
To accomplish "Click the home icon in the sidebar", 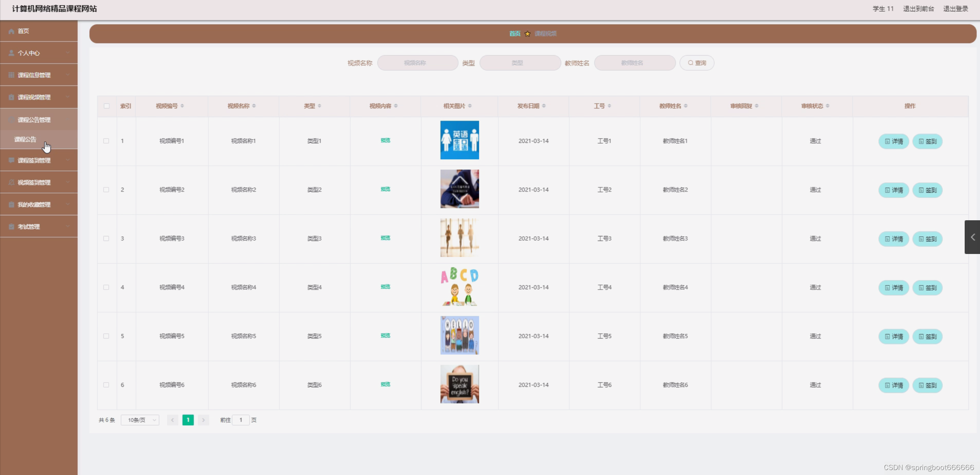I will [11, 31].
